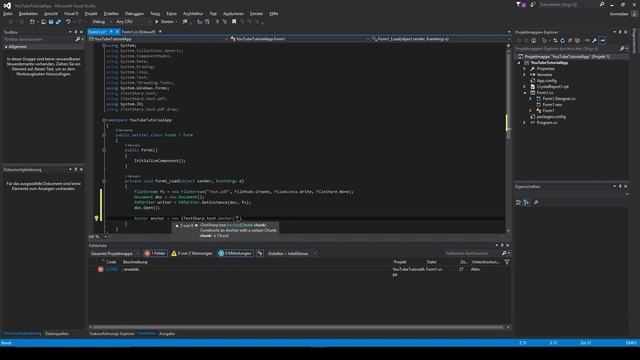Expand the Program.cs node in the solution tree

[525, 122]
